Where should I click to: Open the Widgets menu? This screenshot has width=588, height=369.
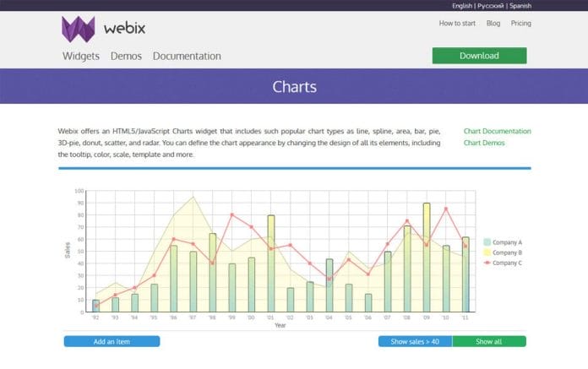tap(81, 57)
